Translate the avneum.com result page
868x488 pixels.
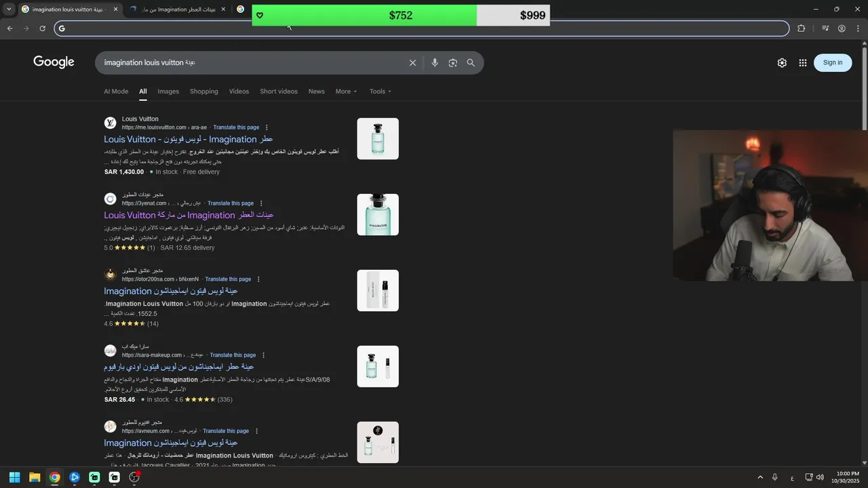pos(226,431)
